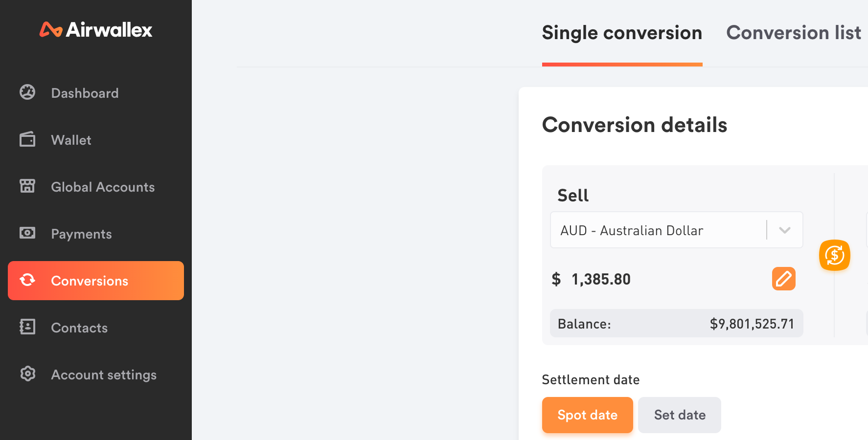Image resolution: width=868 pixels, height=440 pixels.
Task: Click the orange pencil edit amount icon
Action: [x=784, y=279]
